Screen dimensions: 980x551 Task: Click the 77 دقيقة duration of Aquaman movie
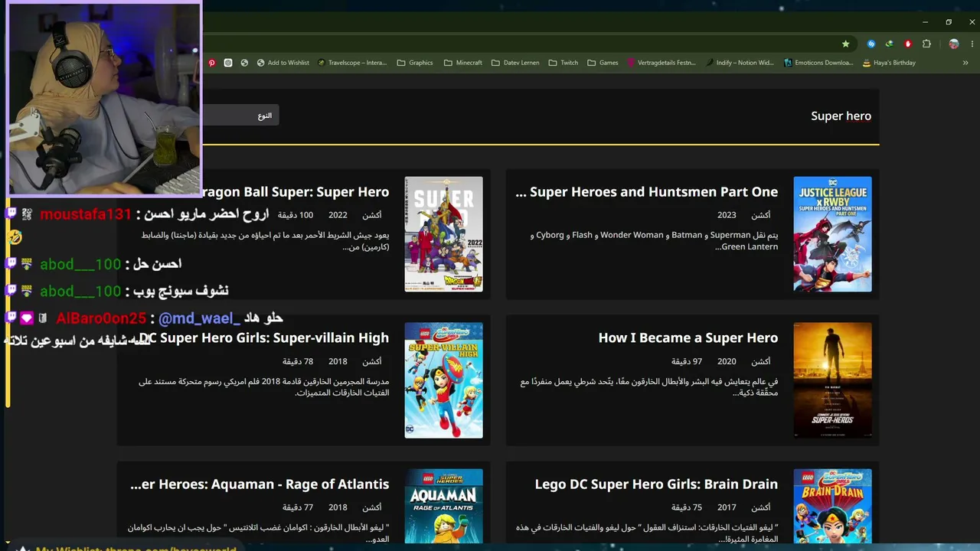click(x=298, y=507)
